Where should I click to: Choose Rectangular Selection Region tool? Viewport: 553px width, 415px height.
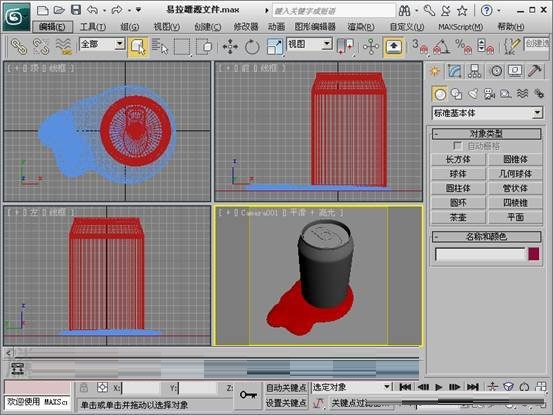click(182, 47)
